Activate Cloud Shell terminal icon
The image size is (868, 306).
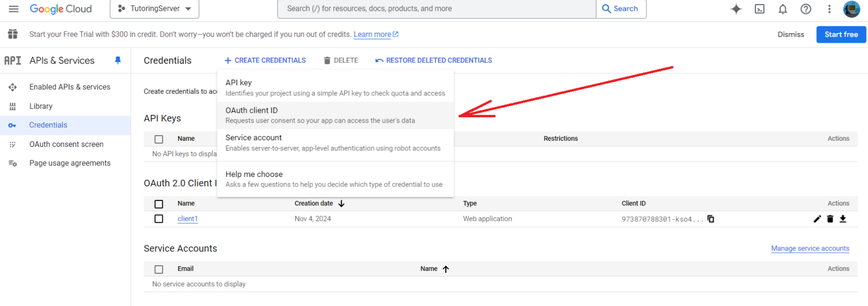tap(759, 9)
